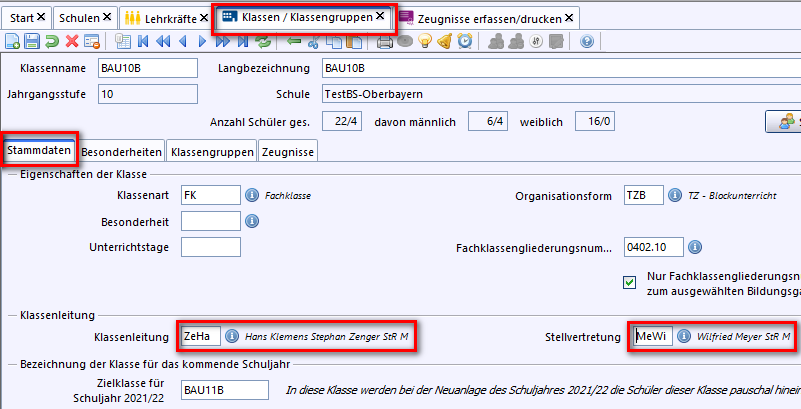Click the golden bell icon

point(444,41)
